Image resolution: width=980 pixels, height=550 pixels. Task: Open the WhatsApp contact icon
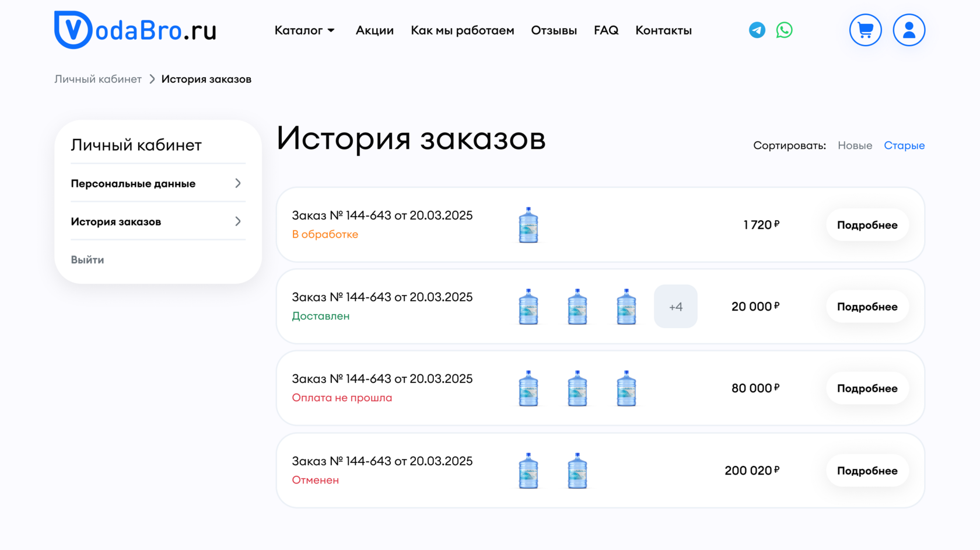coord(784,30)
